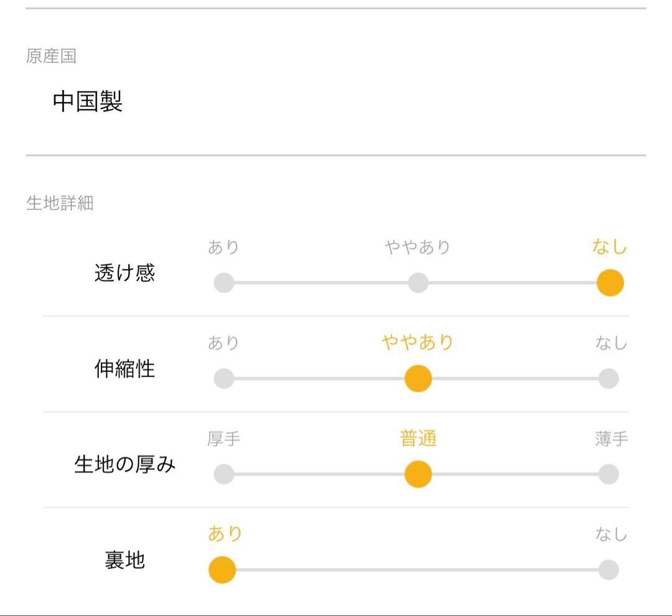Click the 中国製 origin text
The height and width of the screenshot is (616, 672).
(88, 101)
